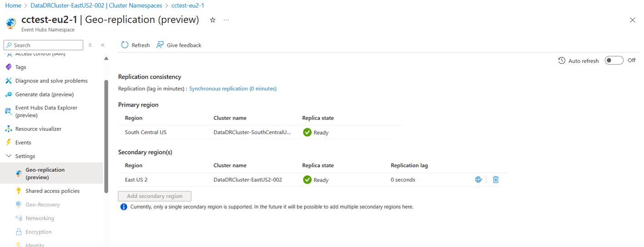Collapse the Settings section in sidebar
The height and width of the screenshot is (247, 644).
click(x=9, y=156)
